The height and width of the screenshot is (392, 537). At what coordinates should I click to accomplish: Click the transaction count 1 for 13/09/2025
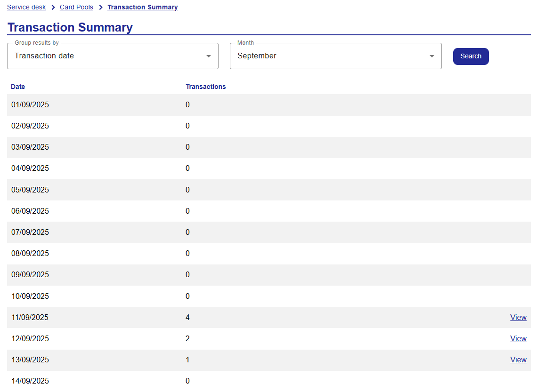(x=187, y=360)
